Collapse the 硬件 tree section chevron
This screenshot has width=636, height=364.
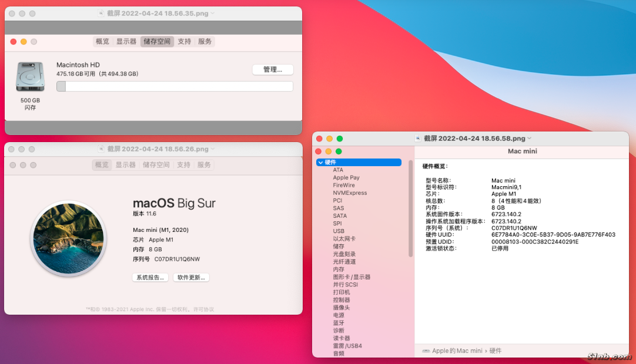321,163
